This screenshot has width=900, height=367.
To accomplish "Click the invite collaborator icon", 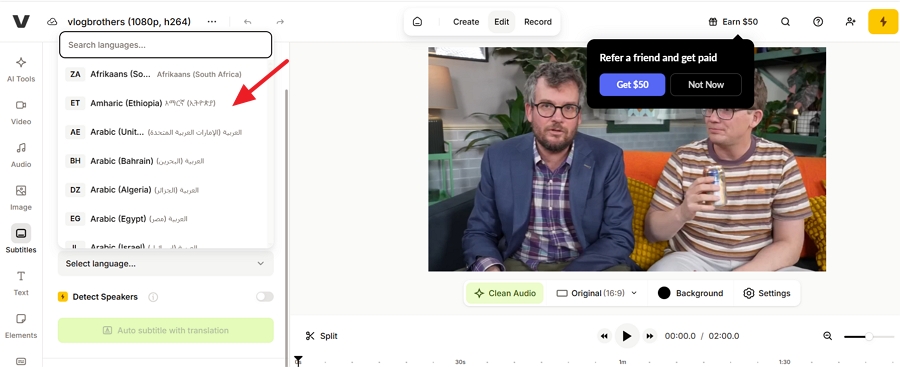I will pyautogui.click(x=851, y=22).
